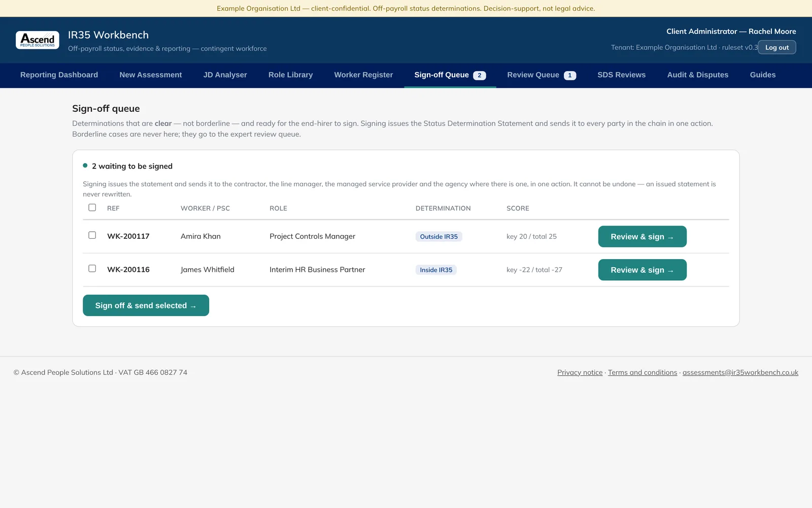
Task: Go to SDS Reviews tab
Action: pyautogui.click(x=622, y=75)
